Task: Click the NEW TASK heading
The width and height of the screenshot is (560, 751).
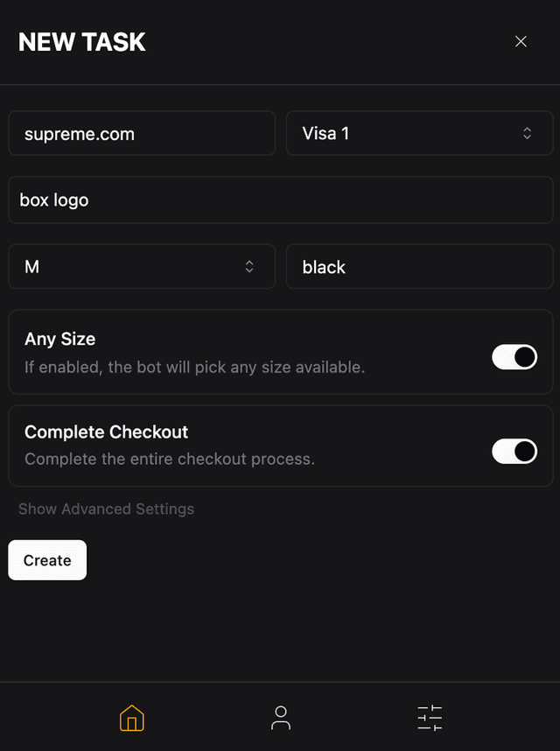Action: pos(82,42)
